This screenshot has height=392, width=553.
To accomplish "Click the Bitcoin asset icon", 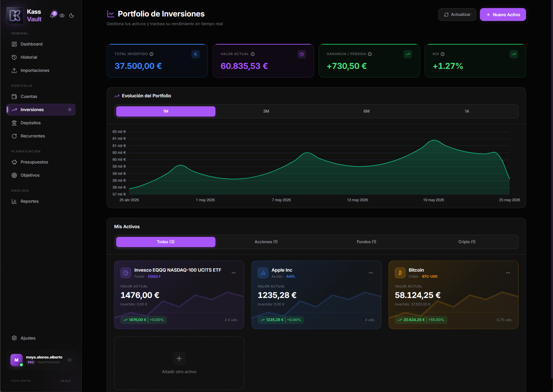I will tap(400, 273).
